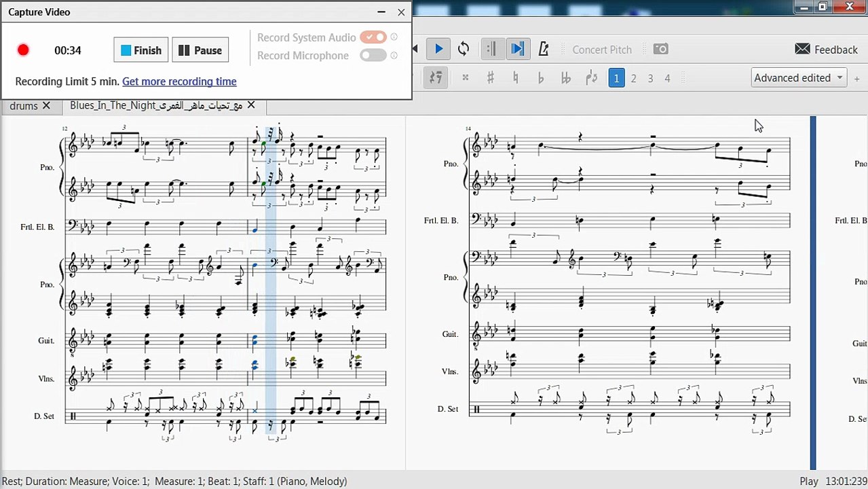Screen dimensions: 868x489
Task: Toggle loop playback icon
Action: (x=464, y=49)
